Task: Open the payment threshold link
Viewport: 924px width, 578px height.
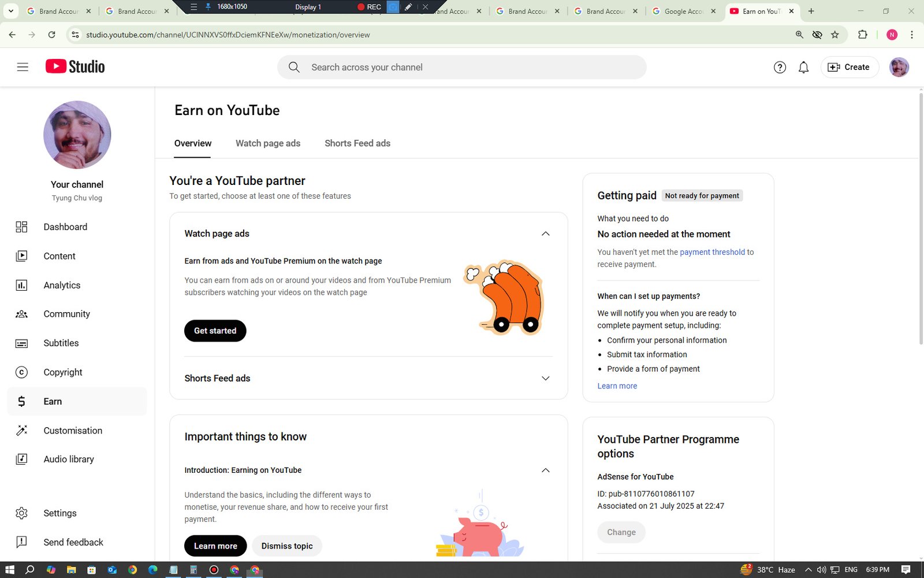Action: point(712,252)
